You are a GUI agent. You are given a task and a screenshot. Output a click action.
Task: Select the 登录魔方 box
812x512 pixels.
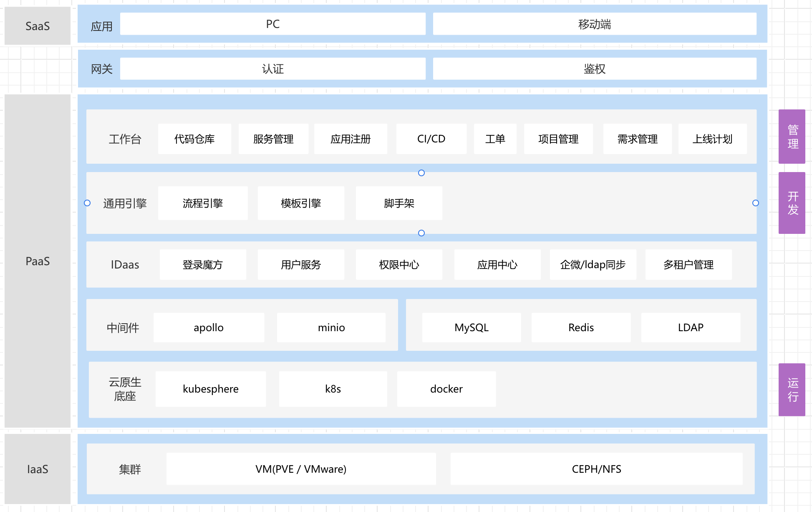point(203,264)
